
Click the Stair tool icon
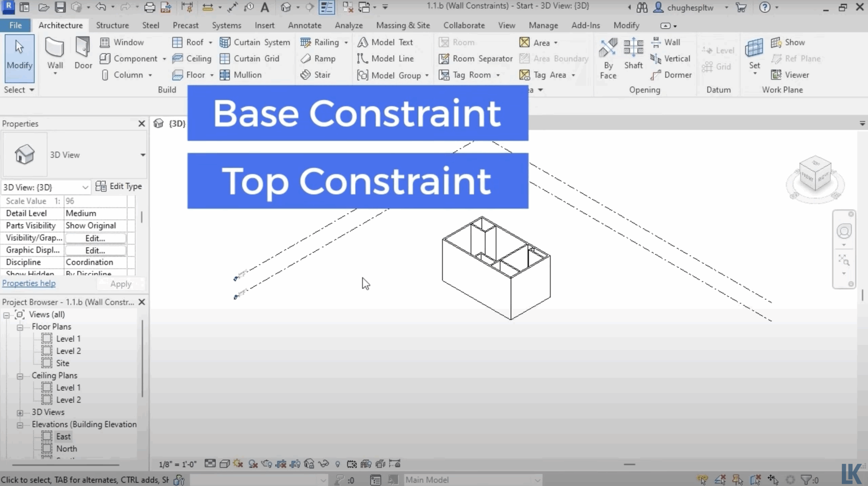305,75
